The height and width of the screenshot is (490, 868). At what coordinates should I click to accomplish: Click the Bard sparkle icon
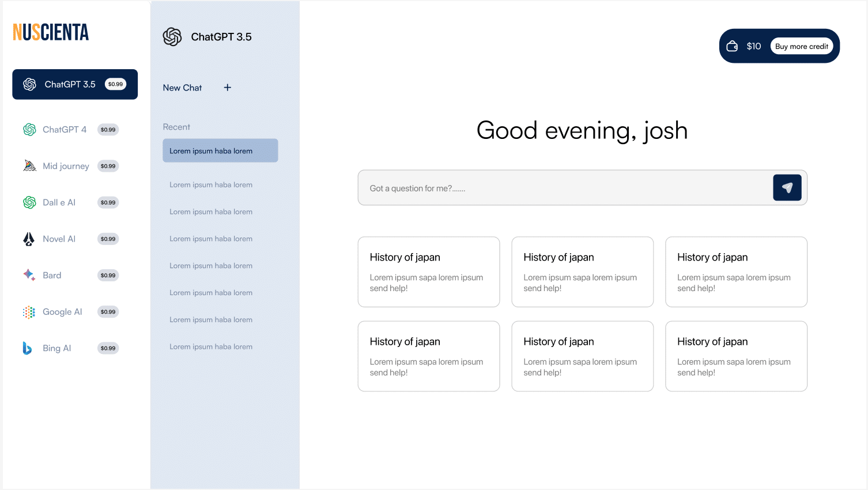tap(29, 275)
